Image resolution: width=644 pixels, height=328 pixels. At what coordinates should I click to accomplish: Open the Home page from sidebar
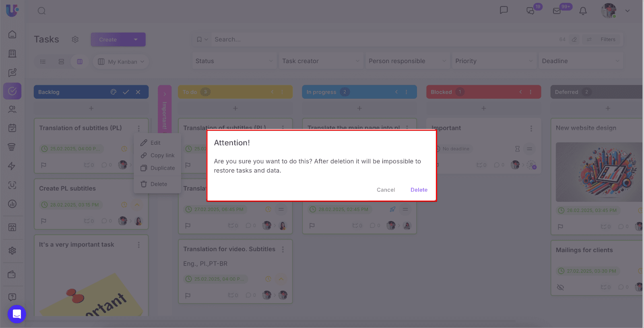click(x=12, y=35)
